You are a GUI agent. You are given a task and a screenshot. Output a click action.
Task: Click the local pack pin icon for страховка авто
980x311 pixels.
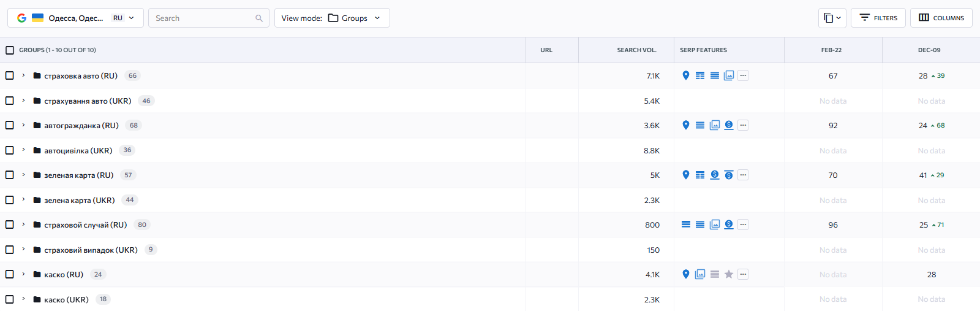(686, 75)
